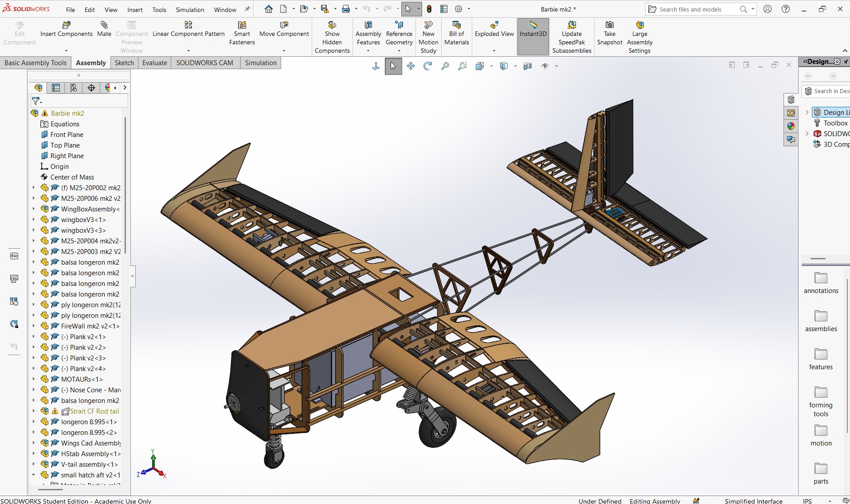
Task: Start a New Motion Study
Action: [x=428, y=37]
